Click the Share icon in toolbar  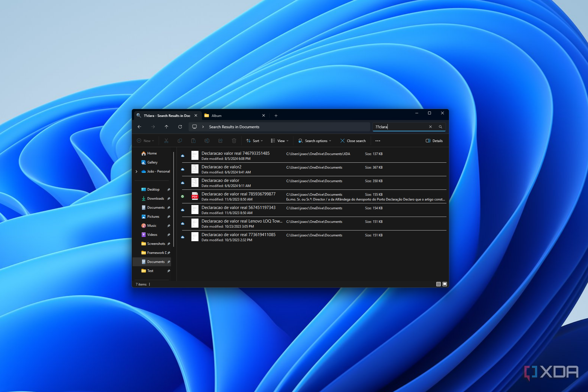point(220,141)
